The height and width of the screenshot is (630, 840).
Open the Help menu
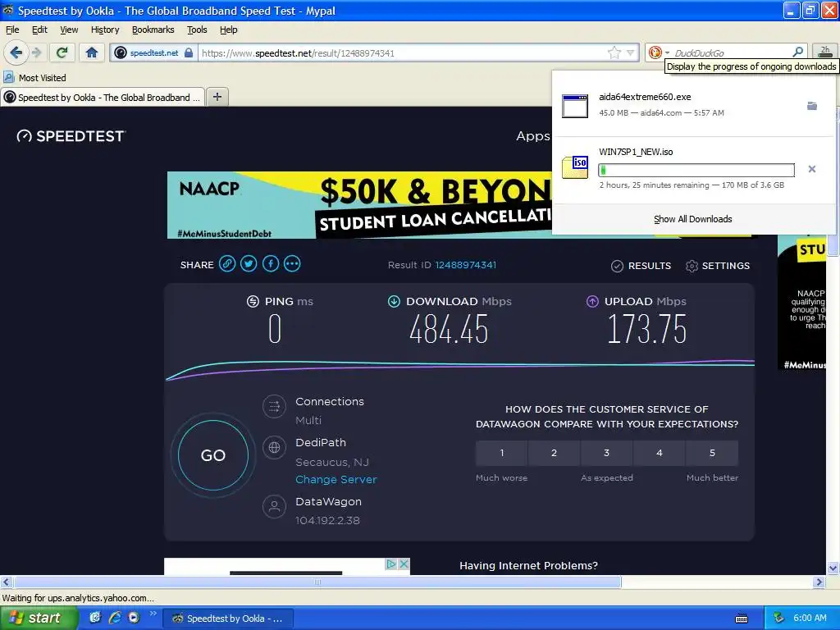pos(228,30)
